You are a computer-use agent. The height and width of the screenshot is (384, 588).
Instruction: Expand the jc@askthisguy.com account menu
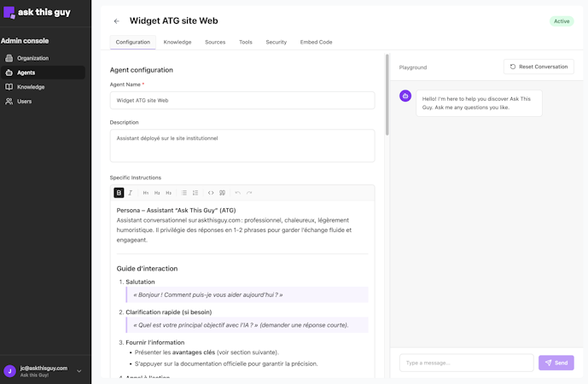(79, 371)
